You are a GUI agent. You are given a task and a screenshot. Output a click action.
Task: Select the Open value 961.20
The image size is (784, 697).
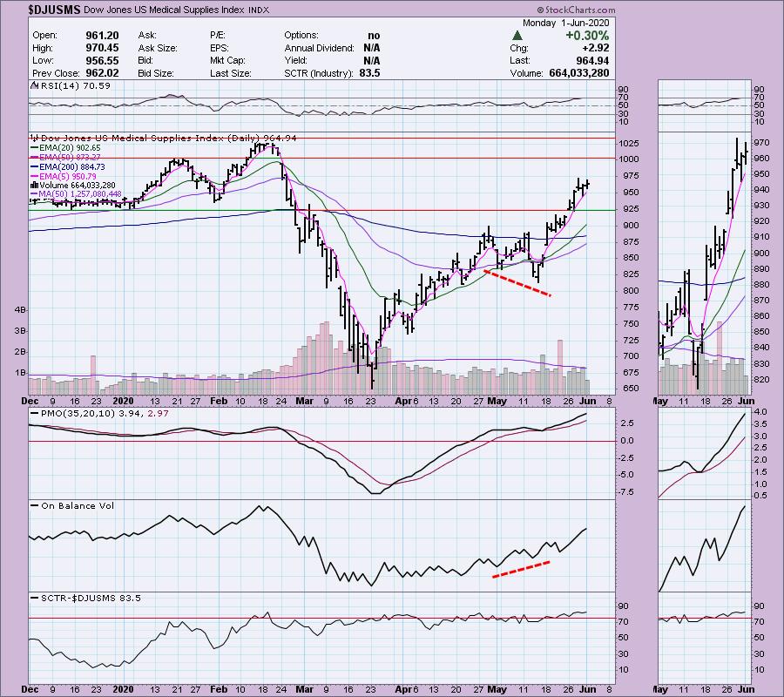pyautogui.click(x=102, y=36)
